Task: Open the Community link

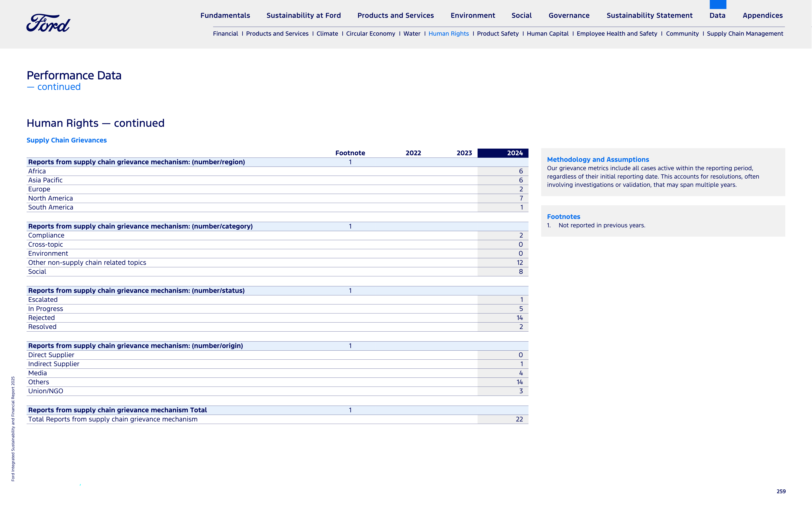Action: click(682, 34)
